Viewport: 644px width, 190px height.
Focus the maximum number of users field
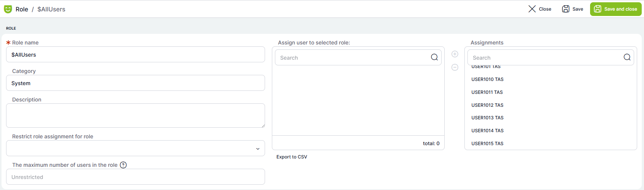[x=135, y=177]
